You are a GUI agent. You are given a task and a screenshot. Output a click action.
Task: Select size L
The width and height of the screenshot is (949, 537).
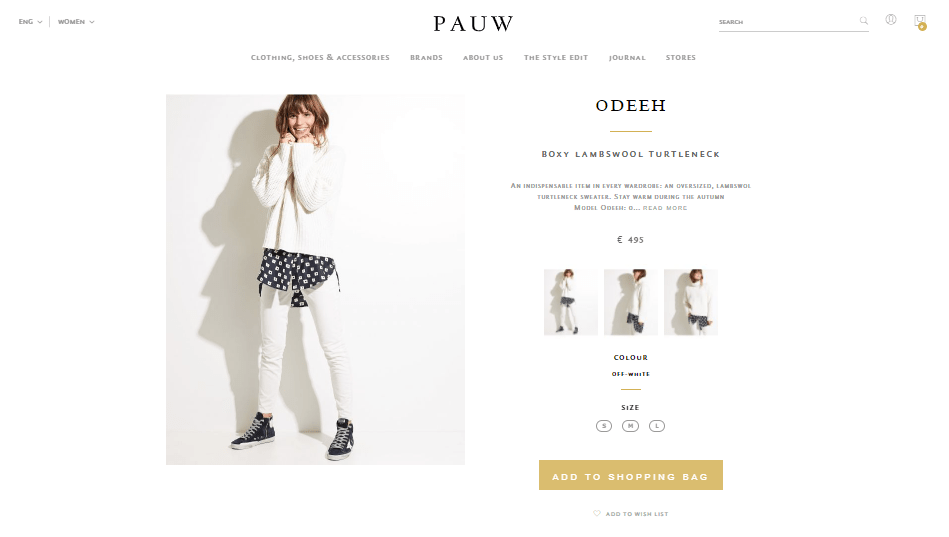point(657,426)
